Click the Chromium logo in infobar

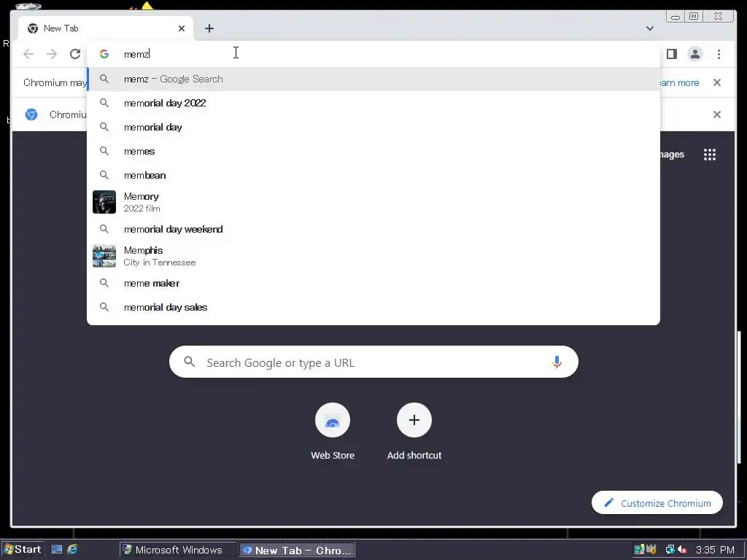[31, 114]
